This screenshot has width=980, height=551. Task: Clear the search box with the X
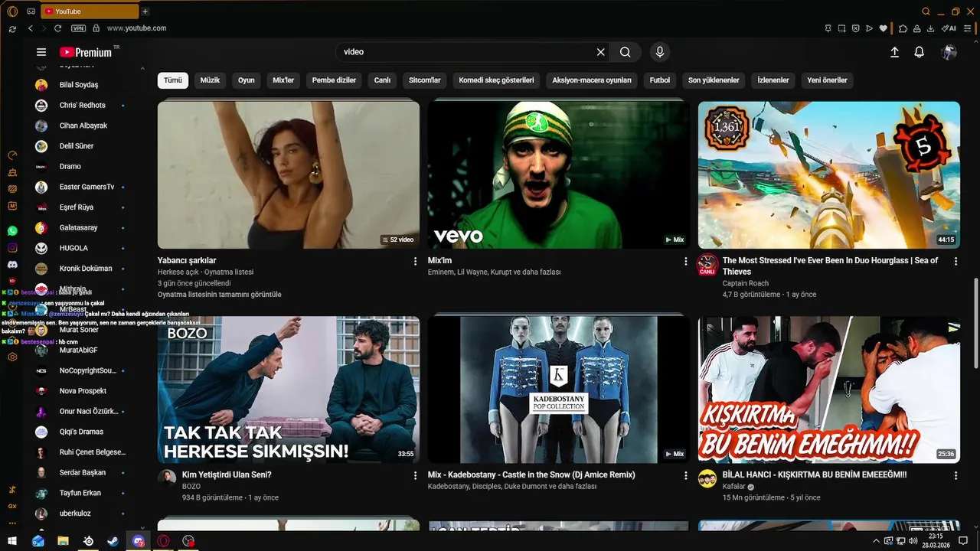[x=601, y=52]
